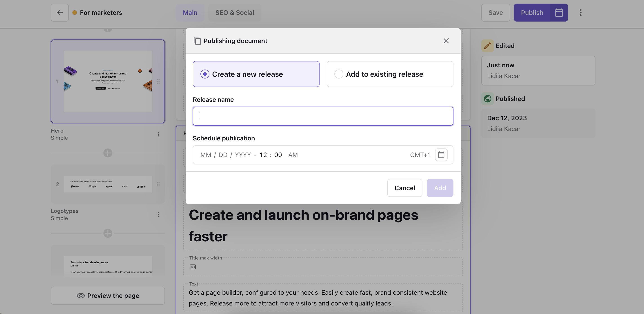Toggle the AM period in the schedule field
The height and width of the screenshot is (314, 644).
coord(293,155)
